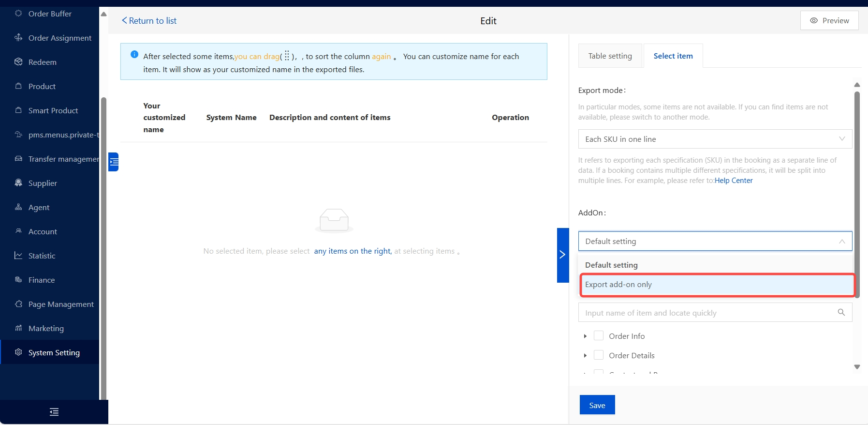868x425 pixels.
Task: Click the Redeem cube icon
Action: (18, 62)
